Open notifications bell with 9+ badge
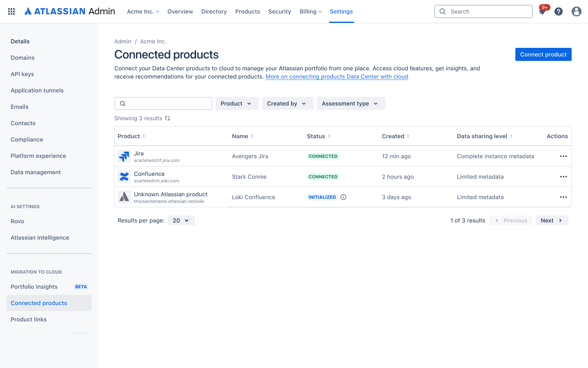This screenshot has height=368, width=588. [542, 11]
